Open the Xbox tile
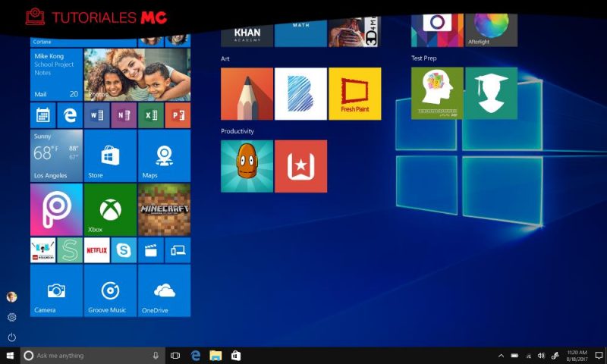Image resolution: width=607 pixels, height=364 pixels. (110, 209)
